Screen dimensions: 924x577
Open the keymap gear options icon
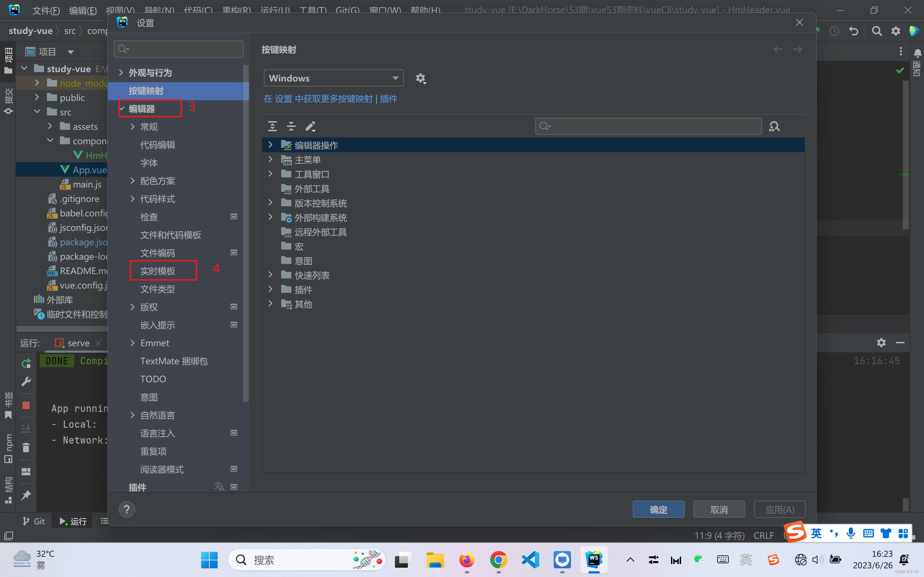[x=420, y=78]
